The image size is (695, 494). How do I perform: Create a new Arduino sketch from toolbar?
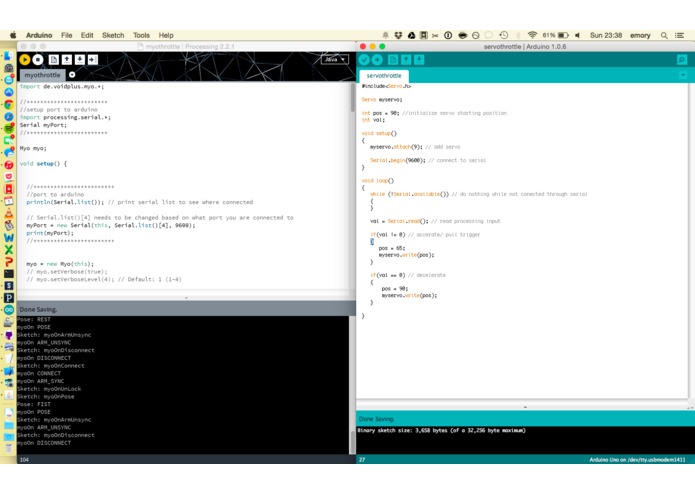(393, 60)
